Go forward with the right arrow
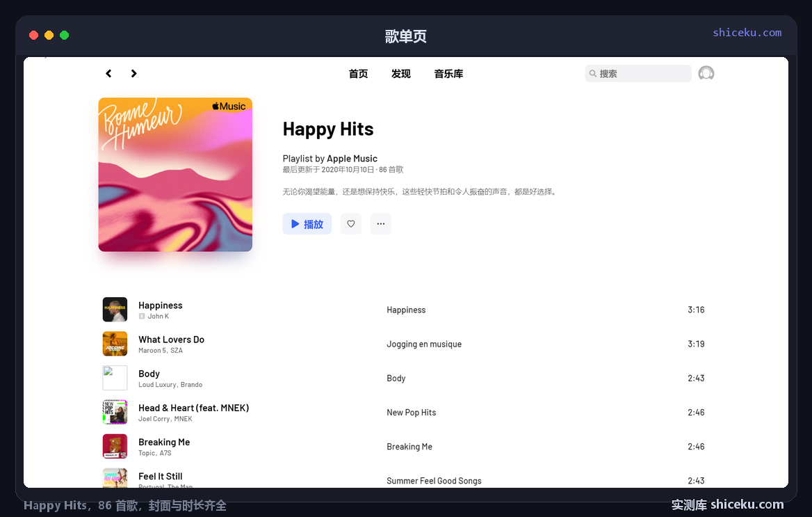 tap(133, 74)
